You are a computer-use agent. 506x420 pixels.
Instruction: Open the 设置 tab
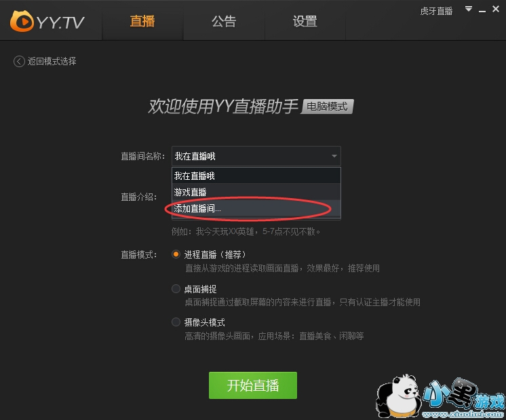coord(305,21)
